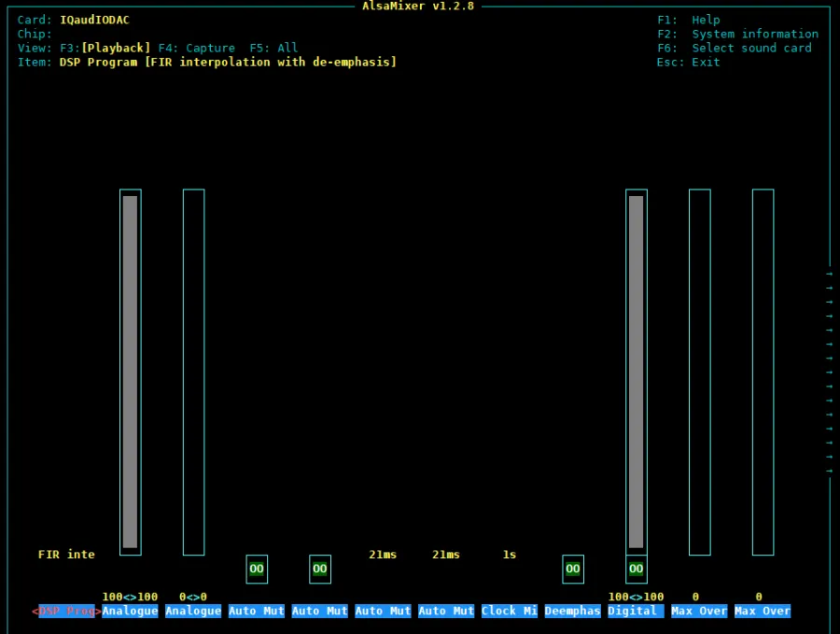Select the highlighted DSP Prog channel label

click(65, 611)
